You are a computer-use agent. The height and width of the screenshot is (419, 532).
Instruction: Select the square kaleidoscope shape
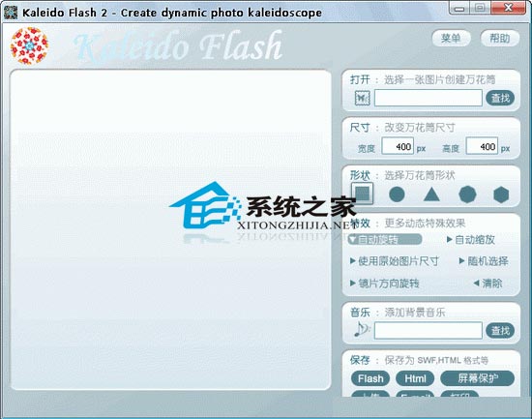(x=362, y=194)
